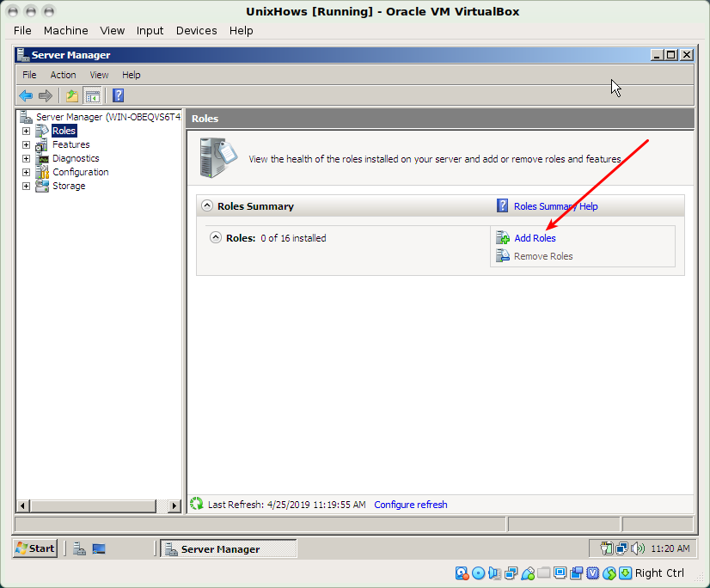Click the Configure refresh link
Screen dimensions: 710x588
pyautogui.click(x=411, y=505)
